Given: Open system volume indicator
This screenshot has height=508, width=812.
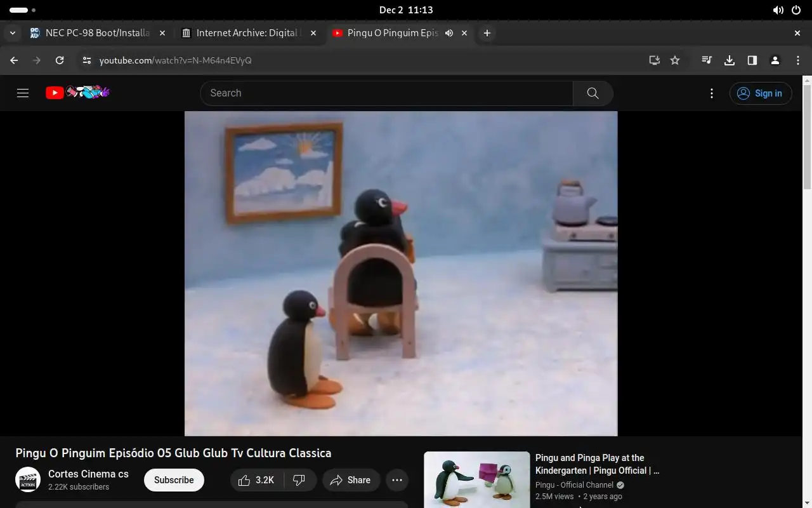Looking at the screenshot, I should coord(778,10).
